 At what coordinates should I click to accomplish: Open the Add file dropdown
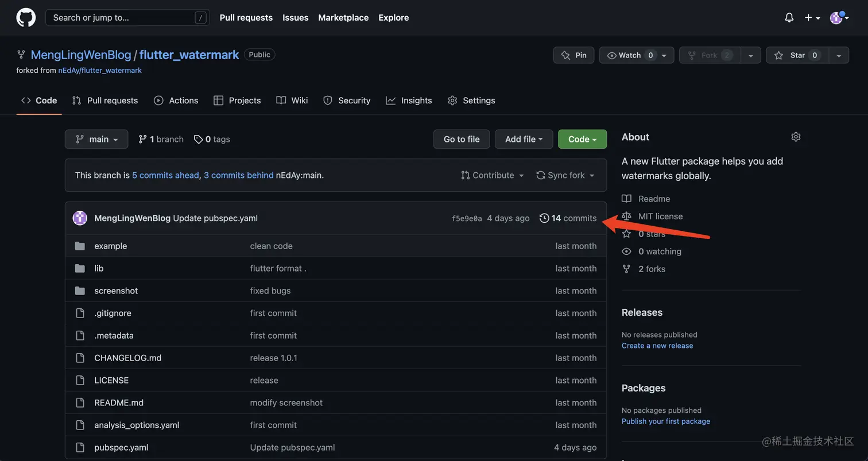click(x=524, y=139)
